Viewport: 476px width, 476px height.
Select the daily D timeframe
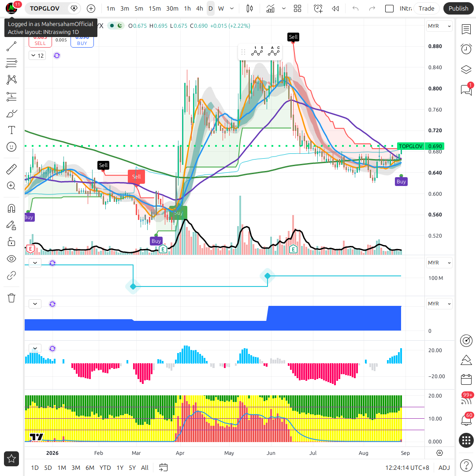tap(210, 8)
